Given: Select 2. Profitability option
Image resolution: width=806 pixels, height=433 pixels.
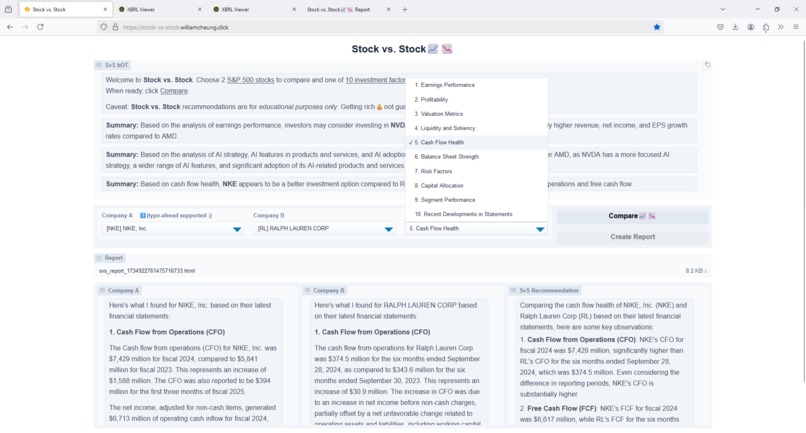Looking at the screenshot, I should [477, 99].
